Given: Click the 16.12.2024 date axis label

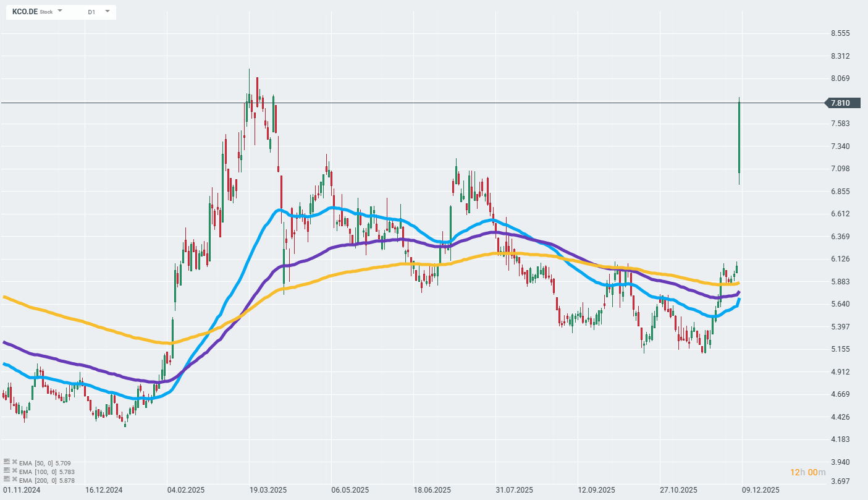Looking at the screenshot, I should (x=104, y=490).
